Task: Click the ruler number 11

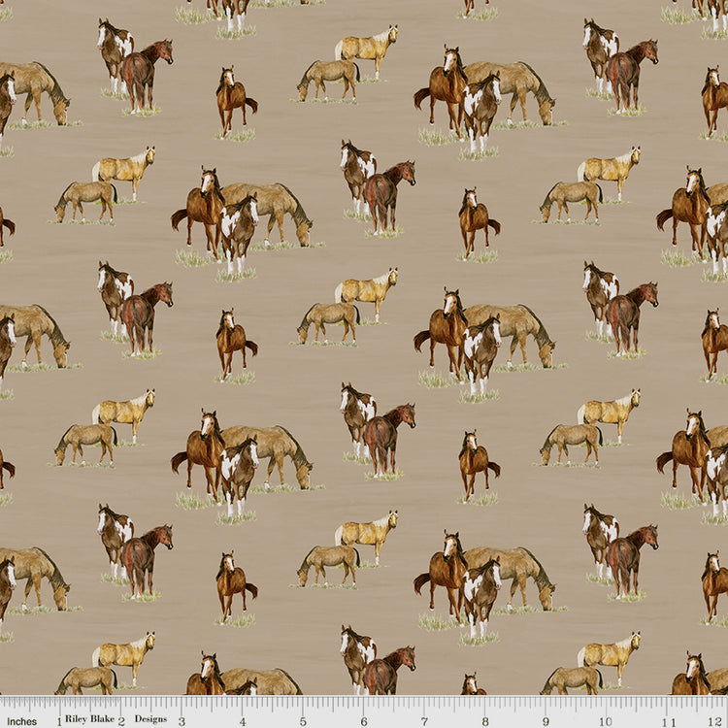Action: click(x=671, y=721)
